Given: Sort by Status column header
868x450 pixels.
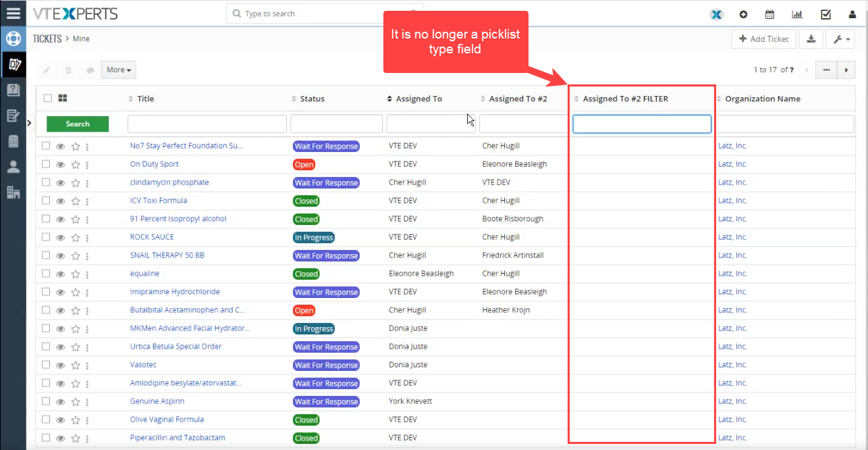Looking at the screenshot, I should (312, 99).
